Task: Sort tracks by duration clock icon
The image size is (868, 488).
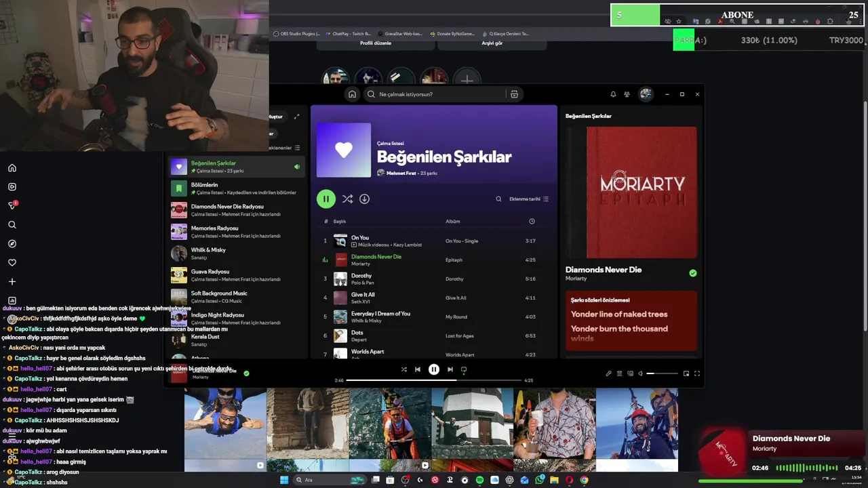Action: click(532, 222)
